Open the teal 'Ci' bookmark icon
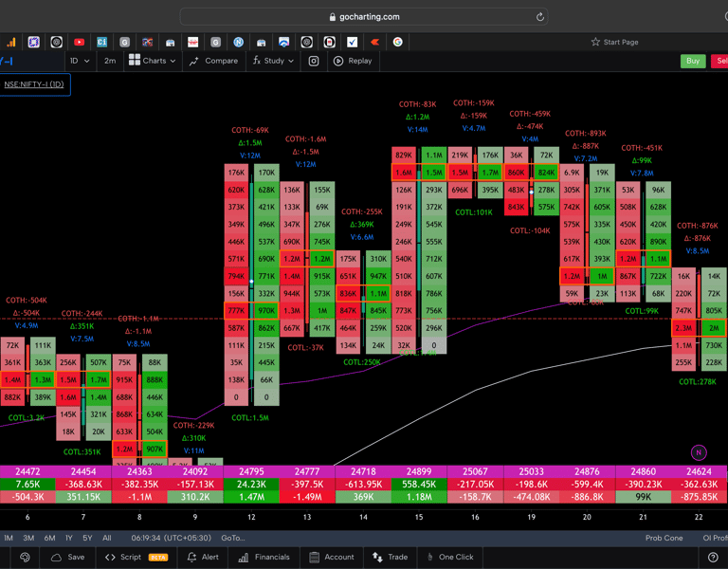This screenshot has height=569, width=728. tap(101, 43)
